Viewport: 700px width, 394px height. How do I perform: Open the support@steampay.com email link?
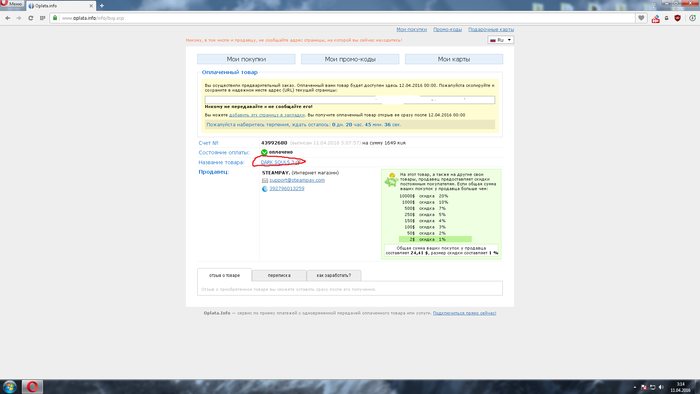[x=297, y=180]
